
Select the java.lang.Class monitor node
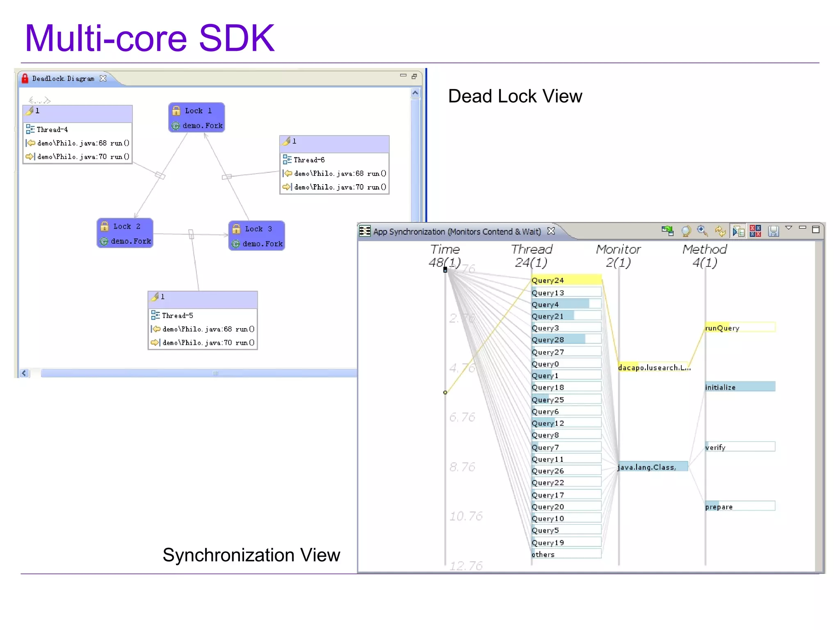click(653, 467)
